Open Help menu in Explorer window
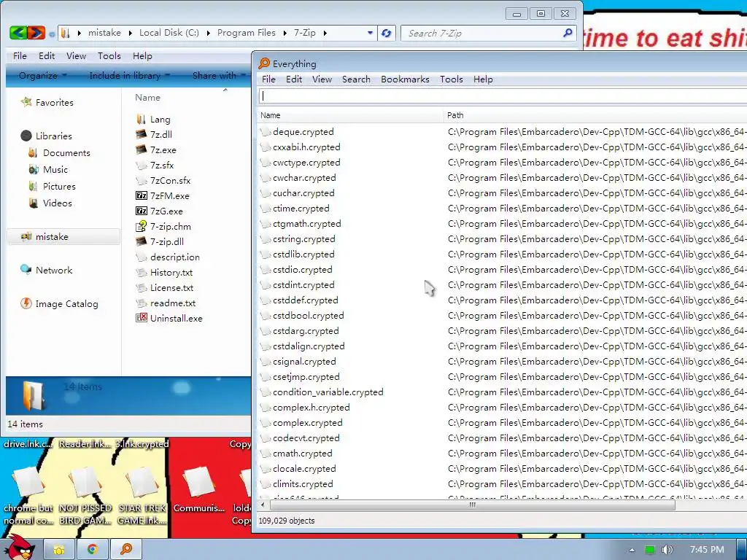The image size is (747, 560). 142,55
